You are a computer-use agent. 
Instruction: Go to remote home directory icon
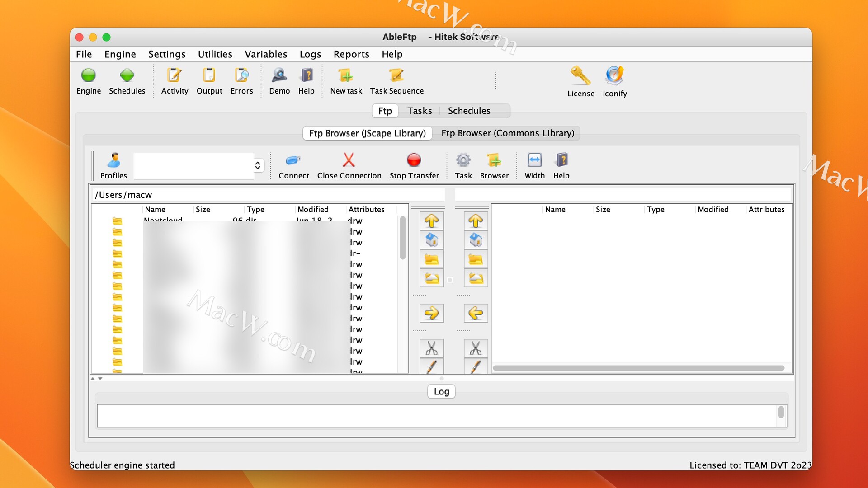(x=476, y=240)
